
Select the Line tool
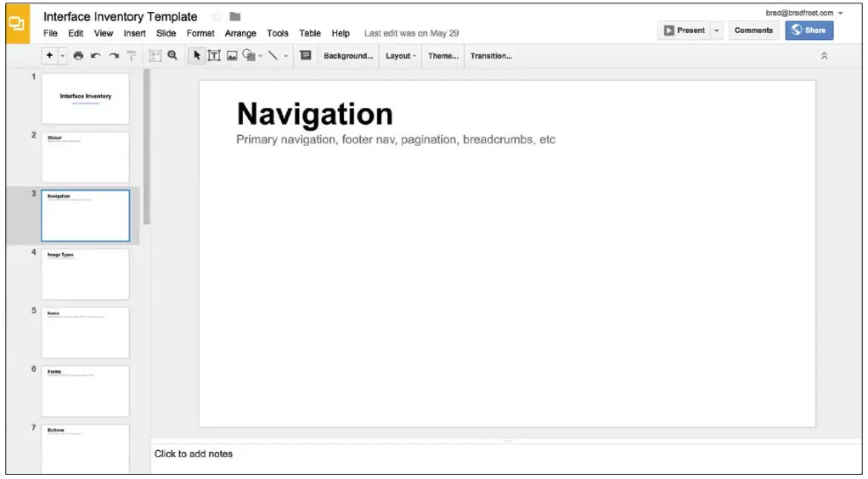click(x=273, y=55)
